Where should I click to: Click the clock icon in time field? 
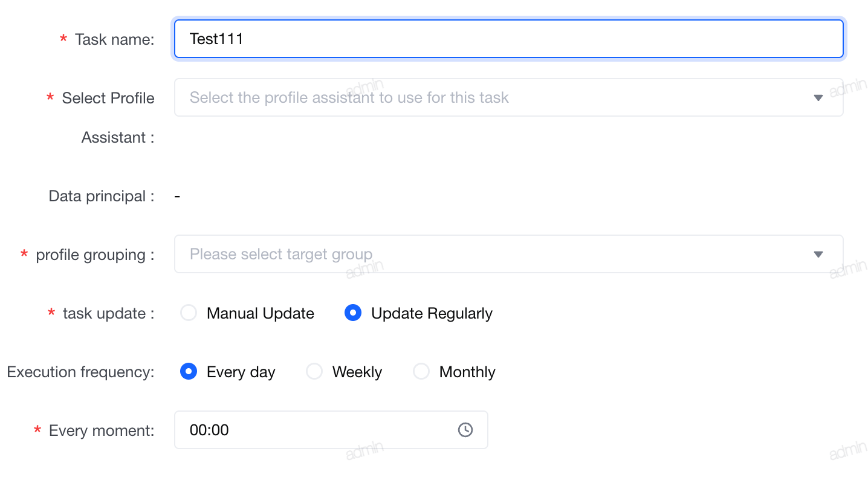coord(465,430)
